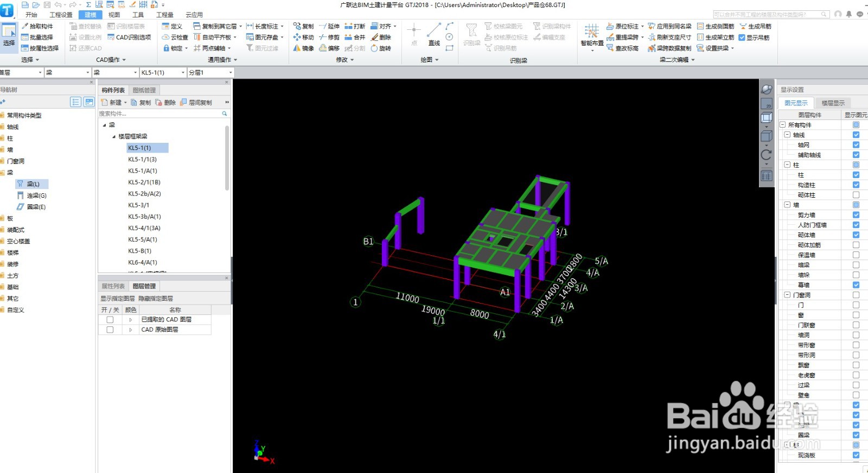Open CAD识别选项 settings
Screen dimensions: 868x473
pyautogui.click(x=129, y=37)
